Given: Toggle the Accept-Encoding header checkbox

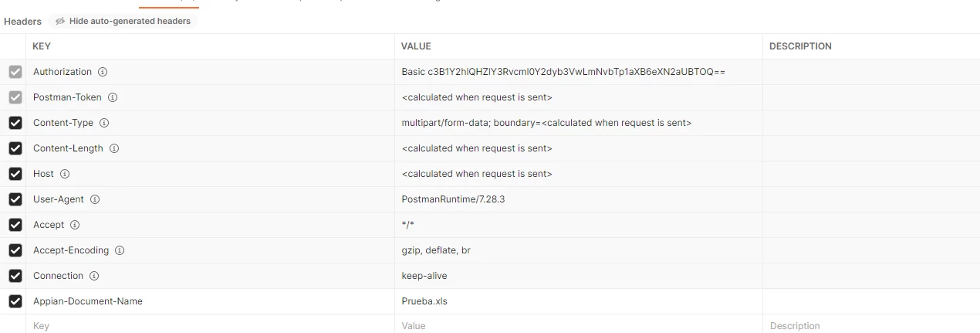Looking at the screenshot, I should 15,250.
